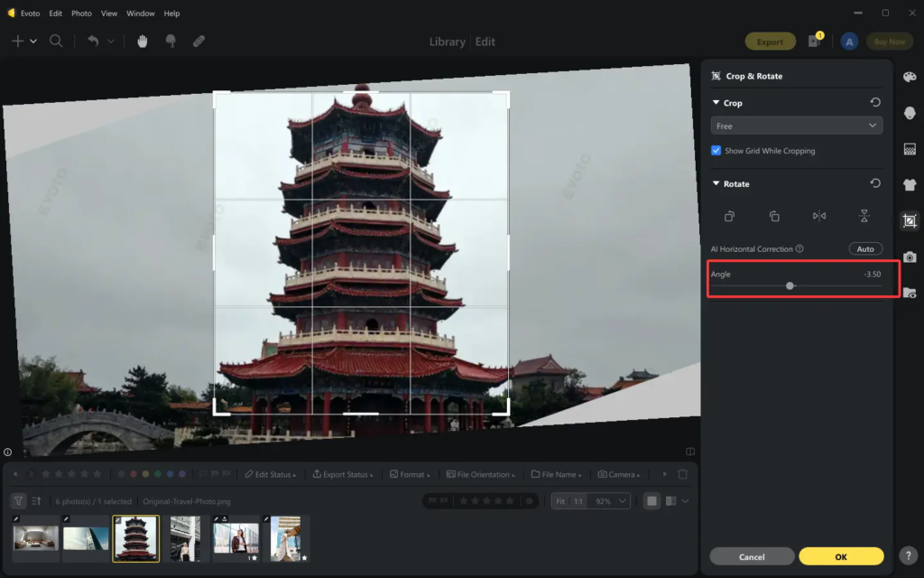Uncheck Show Grid While Cropping

tap(716, 151)
